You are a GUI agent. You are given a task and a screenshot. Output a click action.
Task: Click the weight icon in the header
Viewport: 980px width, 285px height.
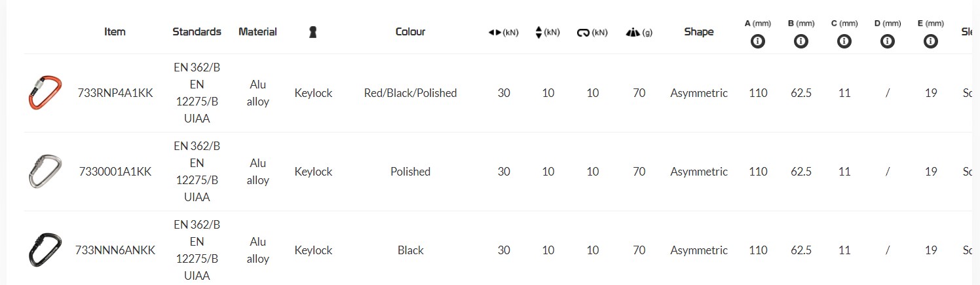pos(633,32)
